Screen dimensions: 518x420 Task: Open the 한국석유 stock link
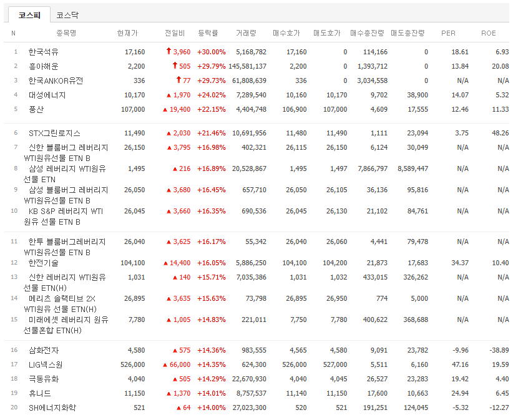pos(43,52)
